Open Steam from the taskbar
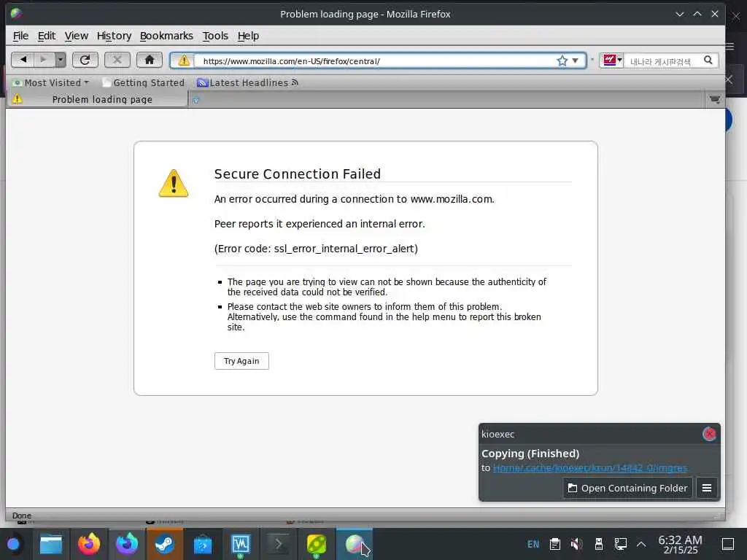The image size is (747, 560). tap(164, 544)
